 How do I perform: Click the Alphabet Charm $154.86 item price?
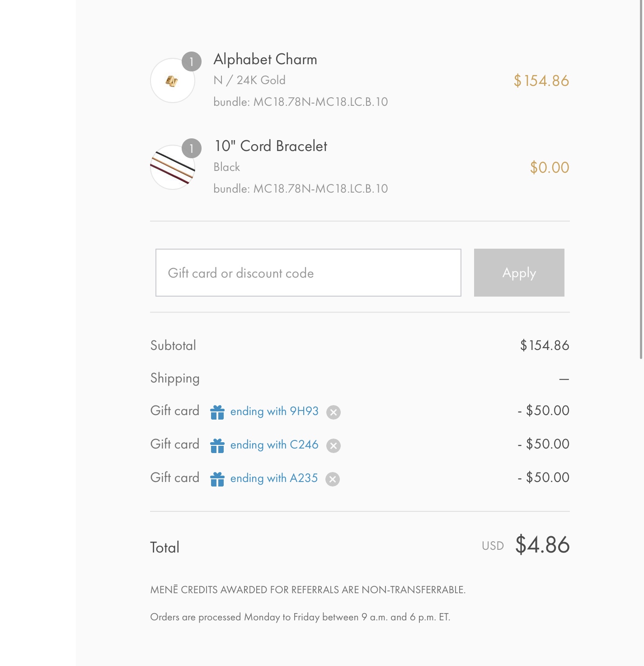[x=541, y=81]
